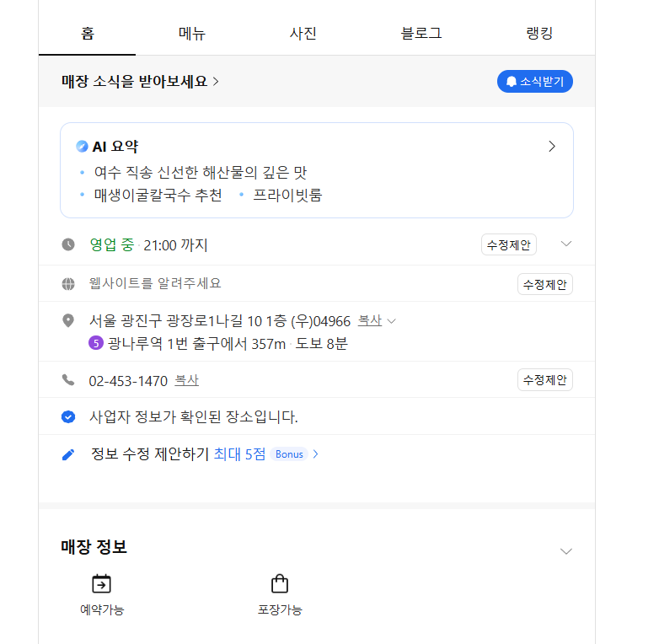Expand address details chevron
659x644 pixels.
click(x=391, y=321)
